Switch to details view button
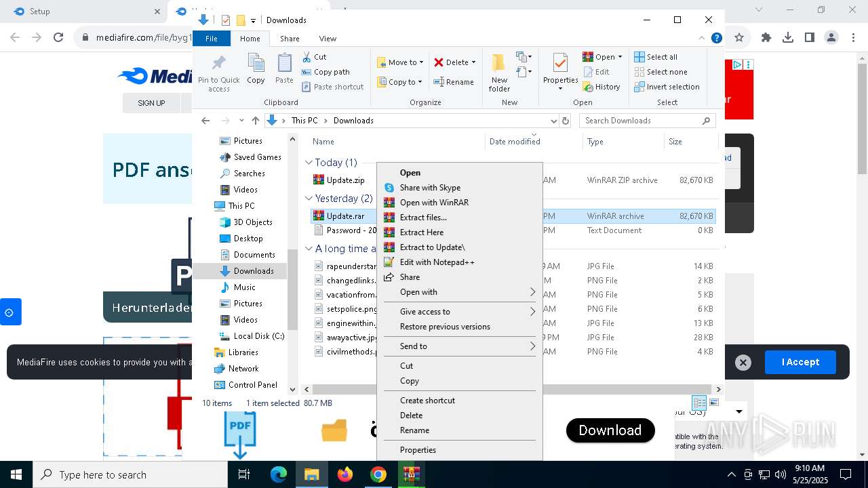Viewport: 868px width, 488px height. click(x=699, y=403)
